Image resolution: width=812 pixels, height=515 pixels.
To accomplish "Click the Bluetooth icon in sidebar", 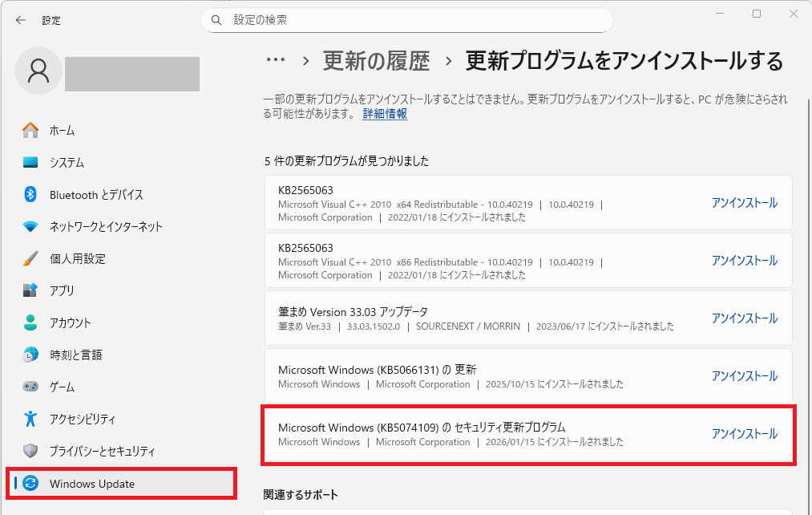I will click(x=30, y=194).
